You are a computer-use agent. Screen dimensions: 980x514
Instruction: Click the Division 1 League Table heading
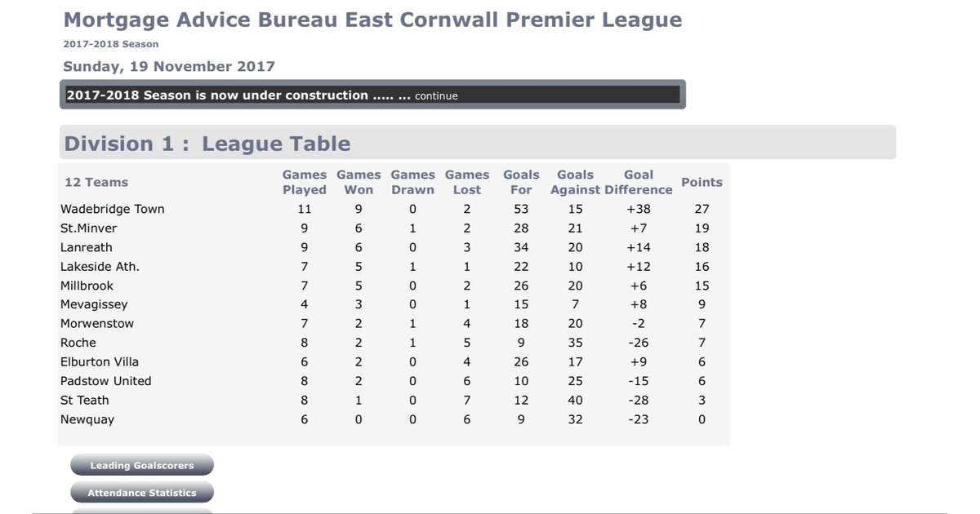point(207,143)
